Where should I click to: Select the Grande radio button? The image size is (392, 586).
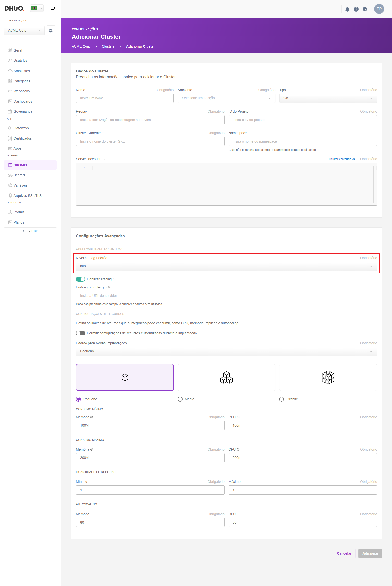point(282,399)
